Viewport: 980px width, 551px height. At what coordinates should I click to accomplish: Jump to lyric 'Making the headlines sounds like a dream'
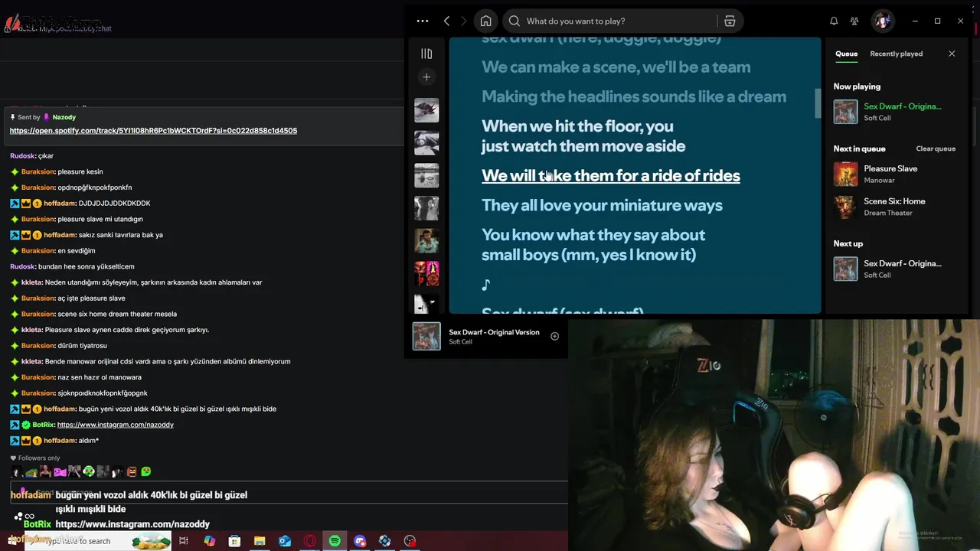click(634, 96)
